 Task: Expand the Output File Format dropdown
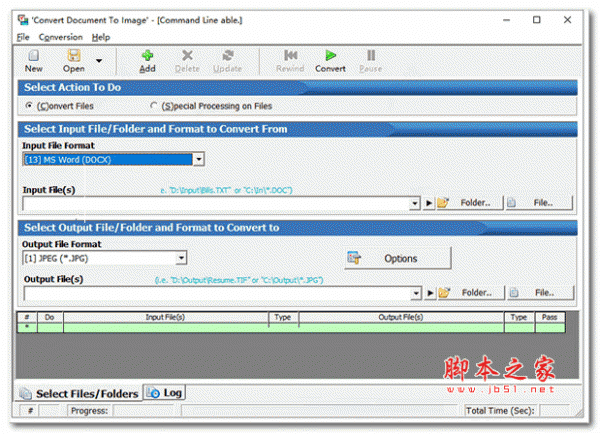pyautogui.click(x=181, y=258)
